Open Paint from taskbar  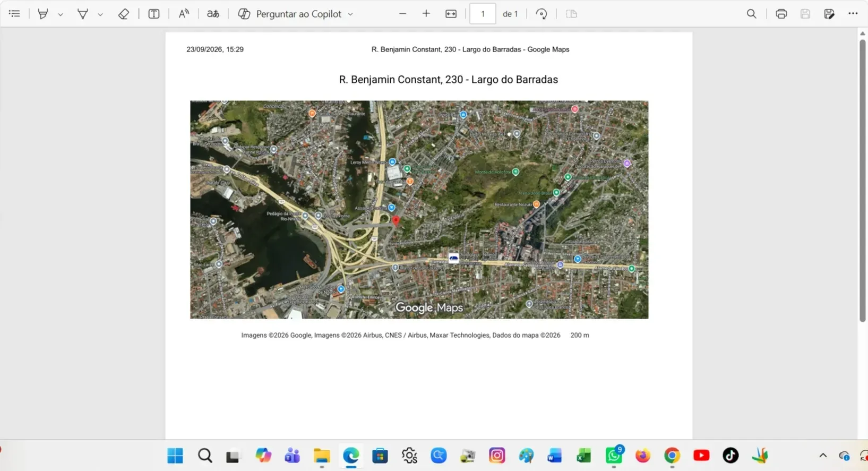(x=526, y=456)
